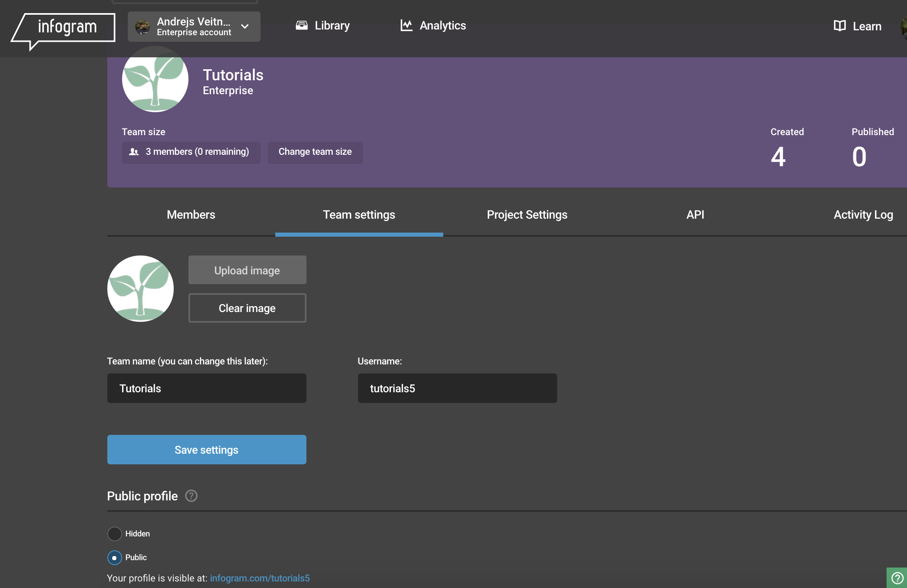The width and height of the screenshot is (907, 588).
Task: Click the Tutorials team title
Action: [x=233, y=75]
